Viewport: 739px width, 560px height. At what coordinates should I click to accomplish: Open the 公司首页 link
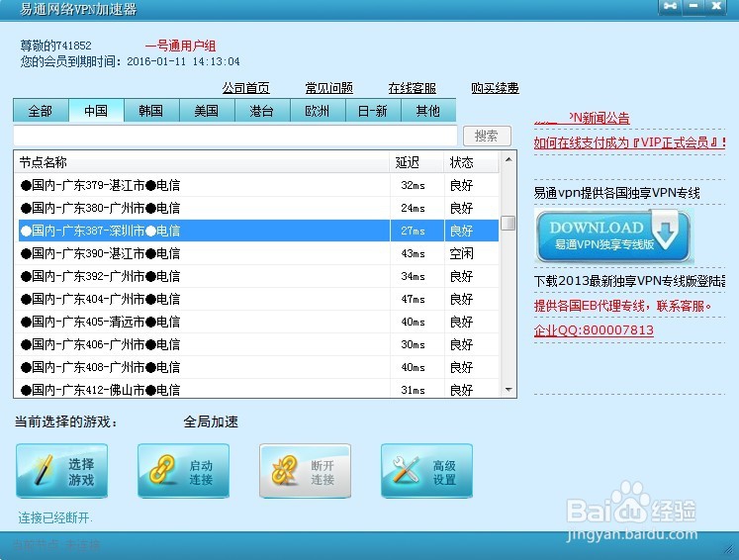click(246, 88)
